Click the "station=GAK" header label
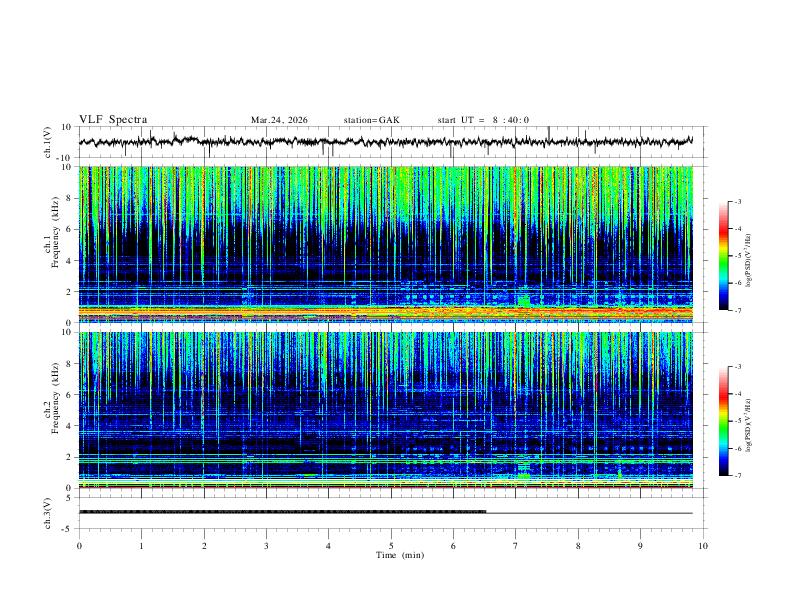The image size is (792, 612). pyautogui.click(x=372, y=120)
